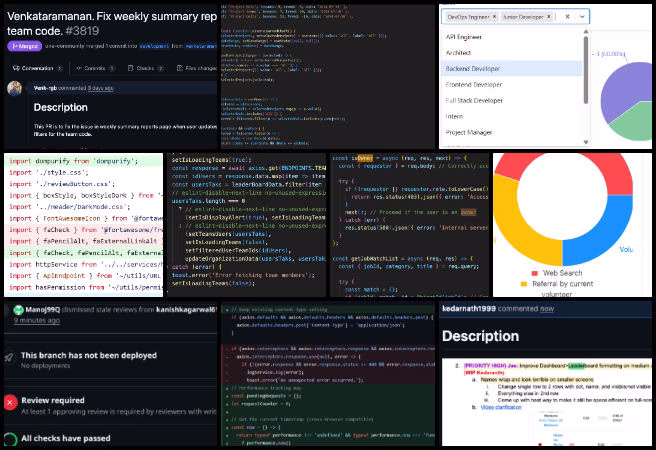This screenshot has height=450, width=656.
Task: Click the 'Review required' heading
Action: coord(53,400)
